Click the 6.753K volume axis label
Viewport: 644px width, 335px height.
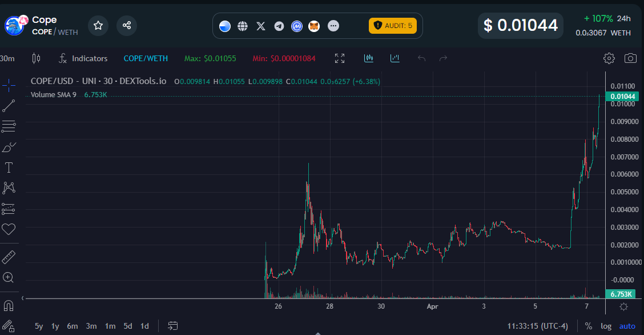[621, 294]
